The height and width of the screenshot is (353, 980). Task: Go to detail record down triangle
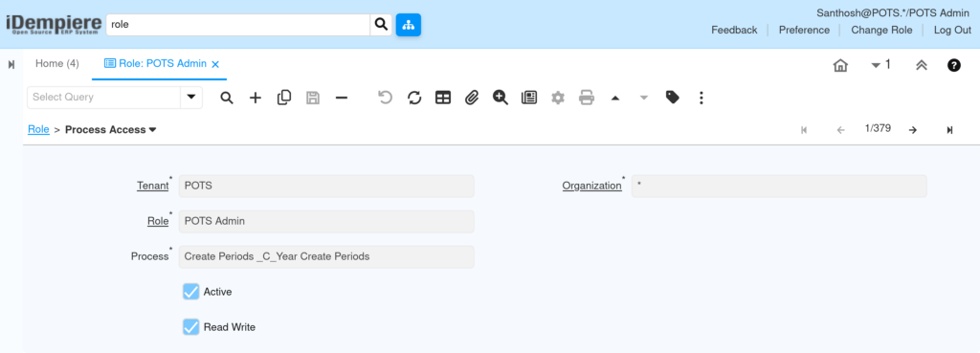(x=644, y=99)
